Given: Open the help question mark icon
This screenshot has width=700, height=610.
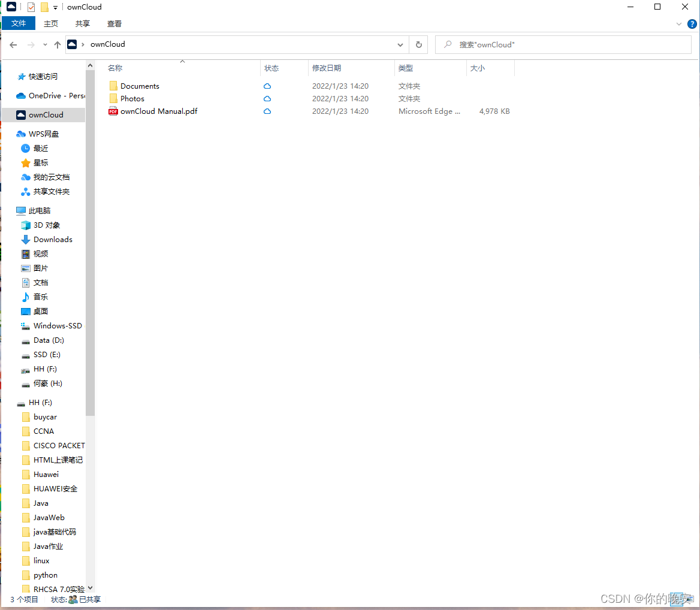Looking at the screenshot, I should click(x=692, y=24).
